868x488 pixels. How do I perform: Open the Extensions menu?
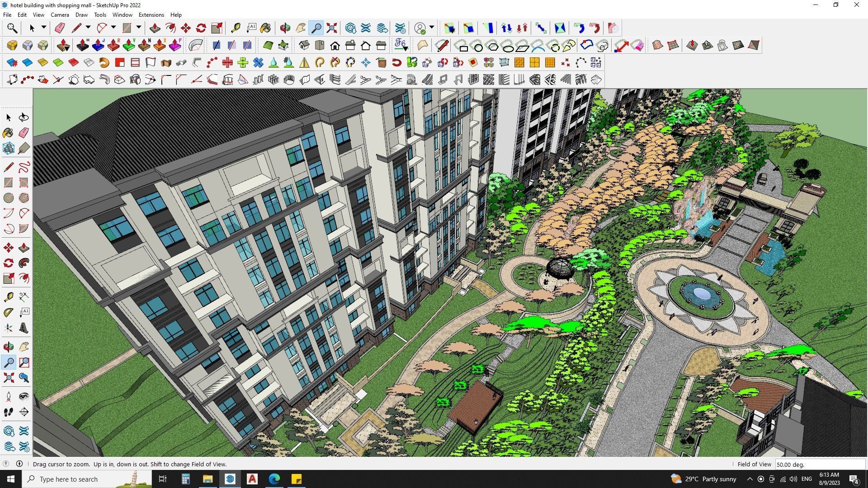(151, 14)
